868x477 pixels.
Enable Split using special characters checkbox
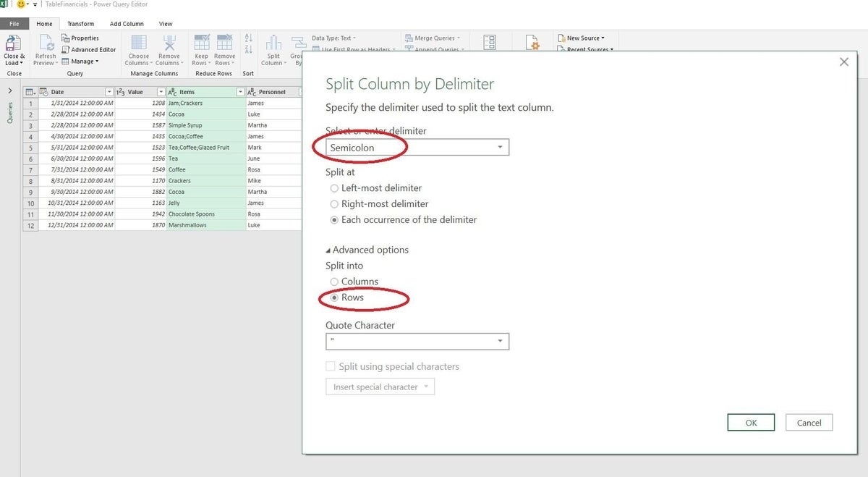[331, 366]
